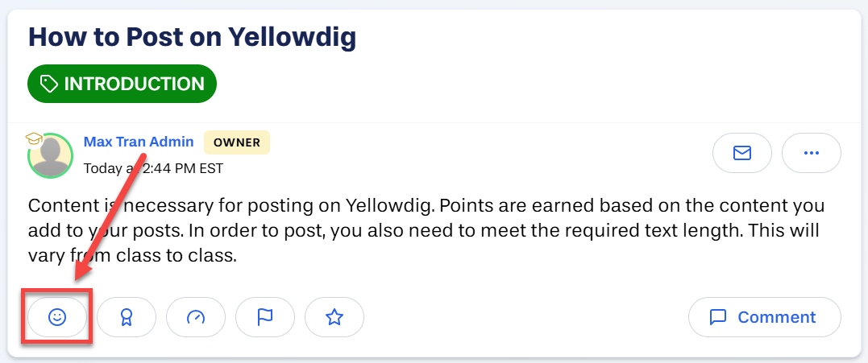Send a message via the envelope icon

[741, 153]
